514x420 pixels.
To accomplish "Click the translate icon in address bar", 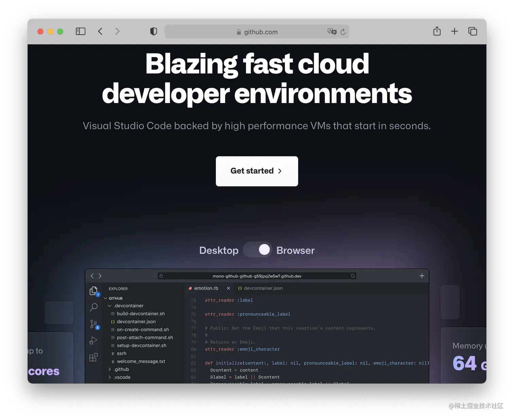I will point(332,31).
